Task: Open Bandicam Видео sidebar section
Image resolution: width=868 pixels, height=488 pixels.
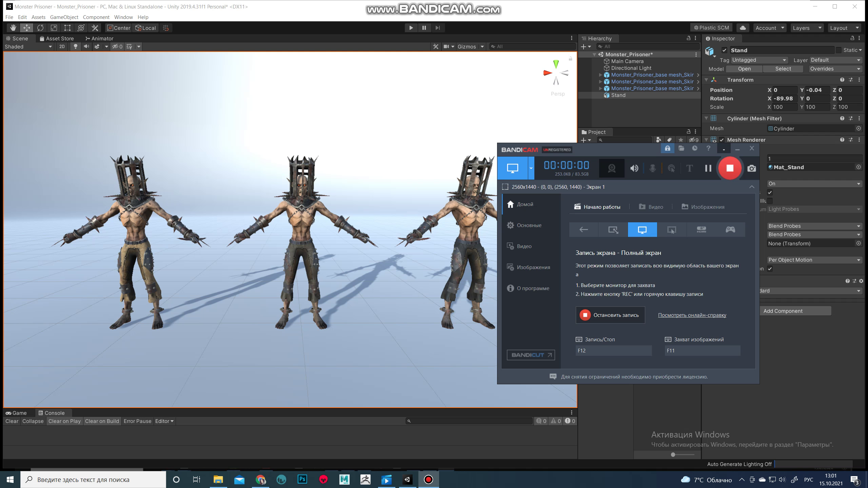Action: [524, 246]
